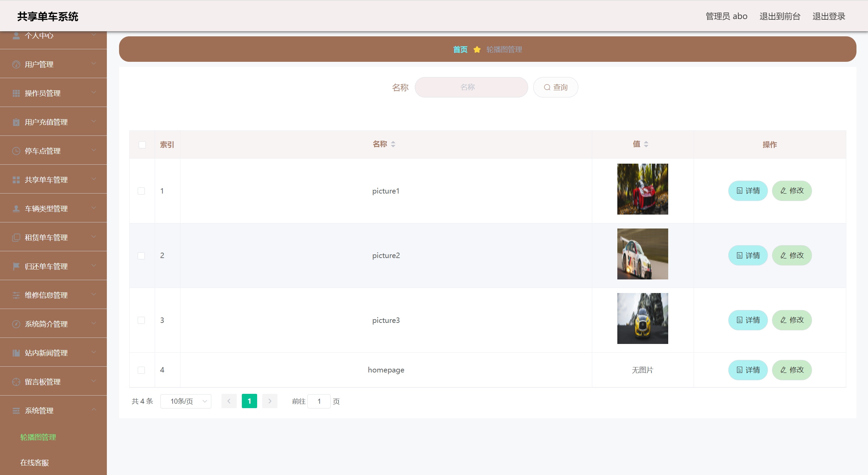868x475 pixels.
Task: Click 修改 for the picture1 row
Action: click(x=792, y=191)
